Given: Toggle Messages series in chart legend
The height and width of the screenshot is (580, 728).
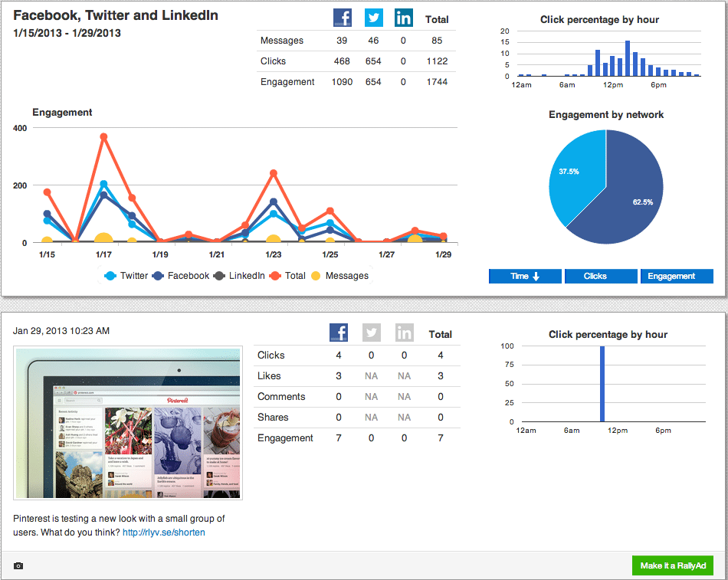Looking at the screenshot, I should click(339, 276).
